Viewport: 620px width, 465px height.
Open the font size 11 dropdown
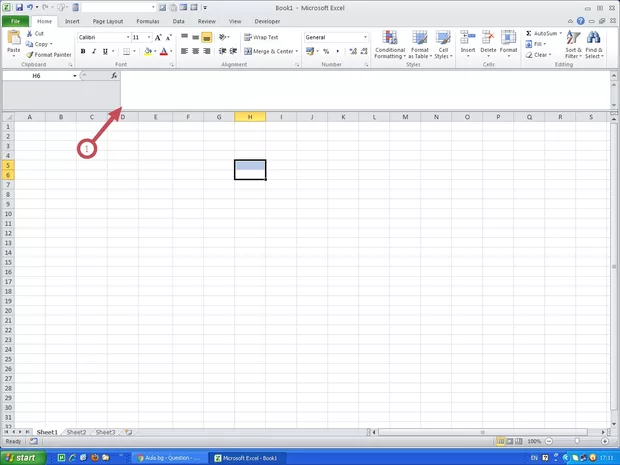pyautogui.click(x=149, y=38)
